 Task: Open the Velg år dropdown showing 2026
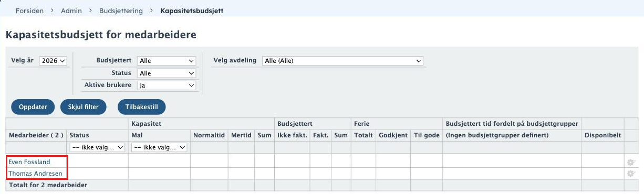pyautogui.click(x=54, y=61)
